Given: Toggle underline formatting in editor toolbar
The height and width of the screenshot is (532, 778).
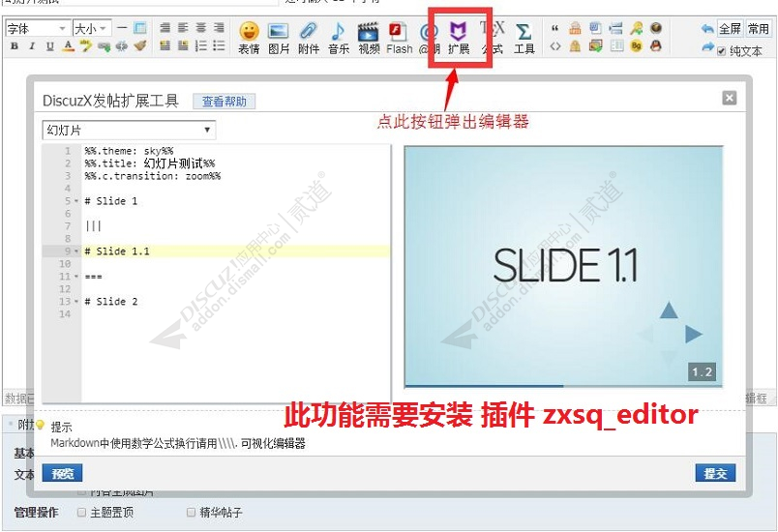Looking at the screenshot, I should 49,46.
